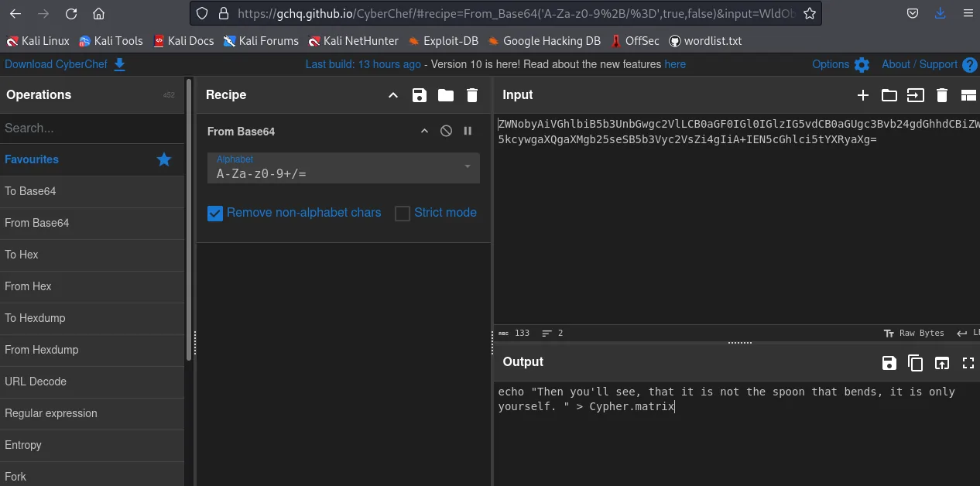The image size is (980, 486).
Task: Open wordlist.txt bookmark
Action: [x=705, y=41]
